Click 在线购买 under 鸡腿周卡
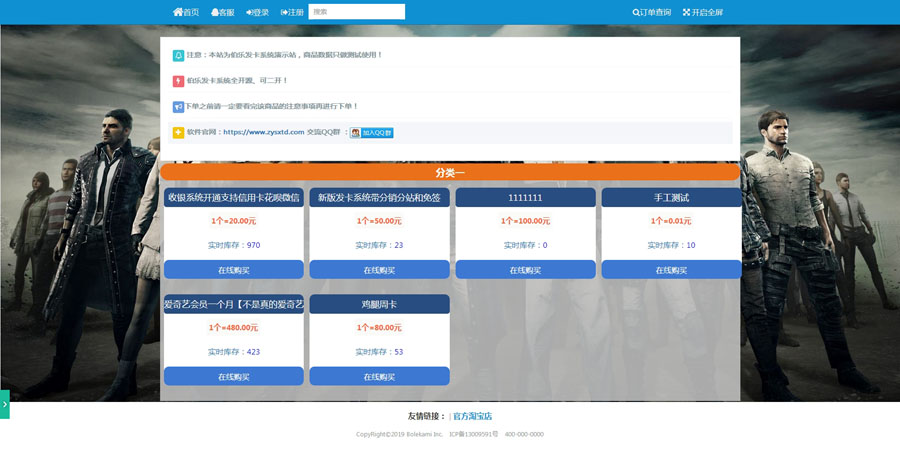 [379, 377]
